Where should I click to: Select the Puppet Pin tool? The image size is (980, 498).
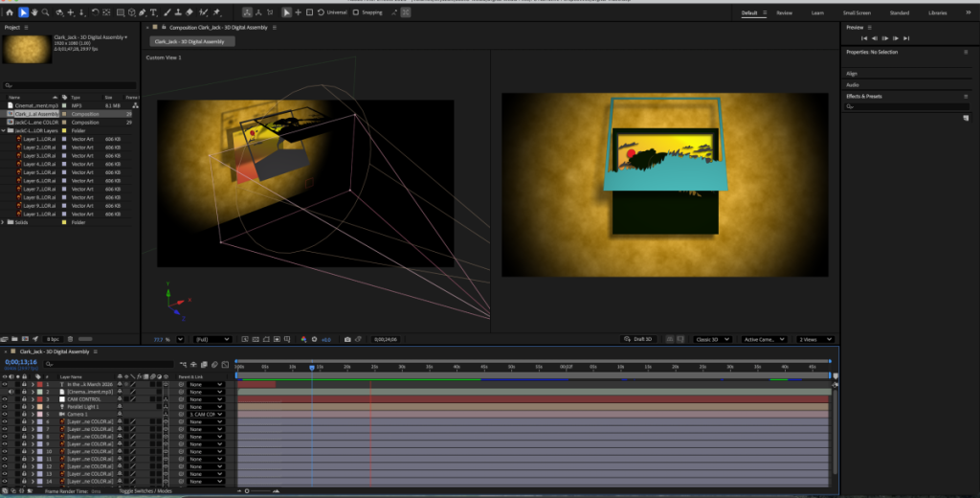(x=217, y=12)
